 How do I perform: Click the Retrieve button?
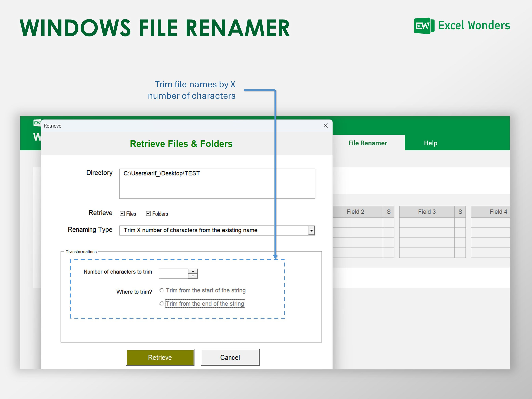pyautogui.click(x=160, y=358)
